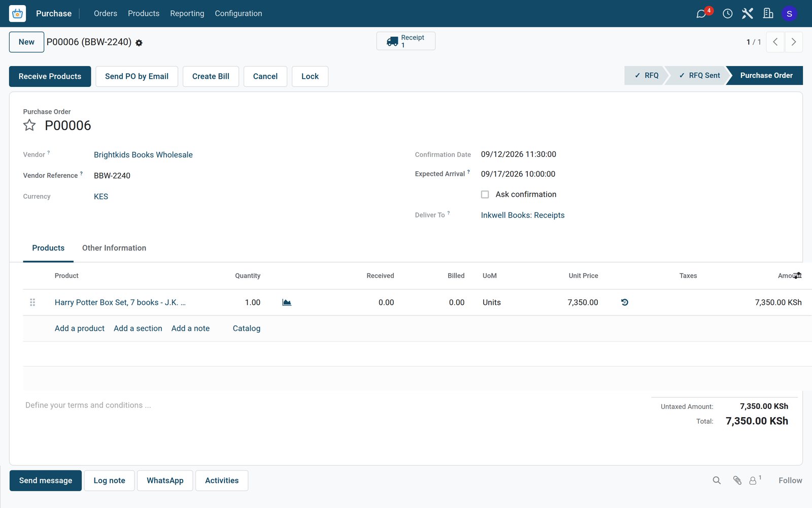Click the attachments paperclip icon
The image size is (812, 508).
click(737, 481)
